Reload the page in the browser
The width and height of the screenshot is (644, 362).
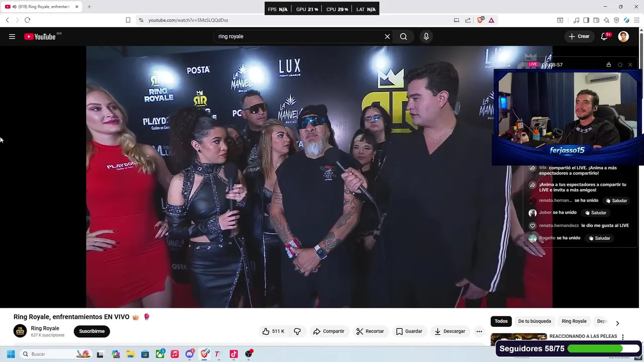[x=27, y=20]
